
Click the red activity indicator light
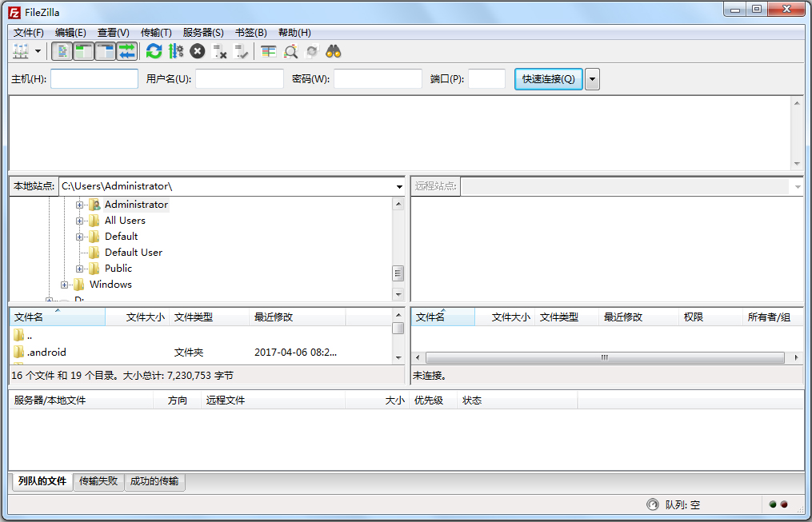point(784,504)
